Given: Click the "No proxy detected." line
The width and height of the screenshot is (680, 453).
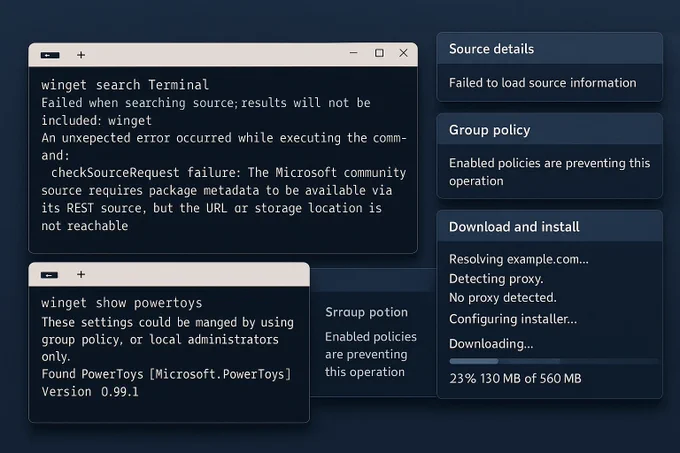Looking at the screenshot, I should (x=503, y=298).
